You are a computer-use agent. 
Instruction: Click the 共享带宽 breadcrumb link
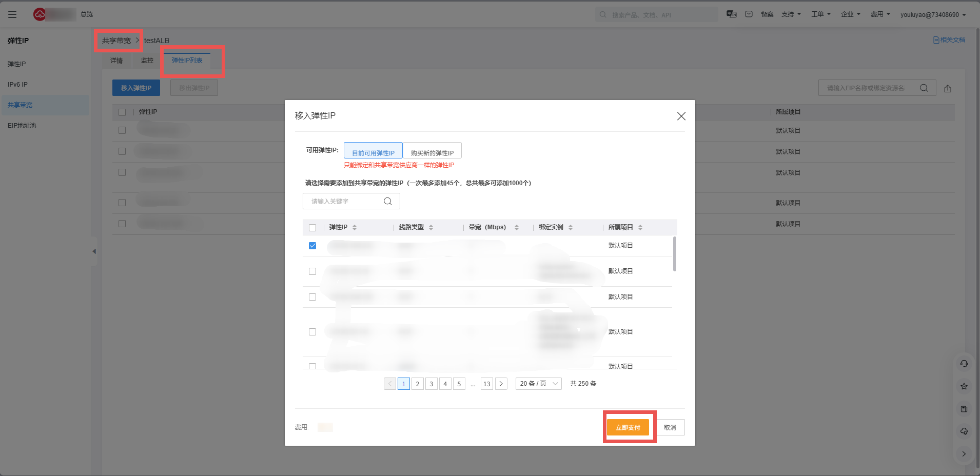[116, 41]
